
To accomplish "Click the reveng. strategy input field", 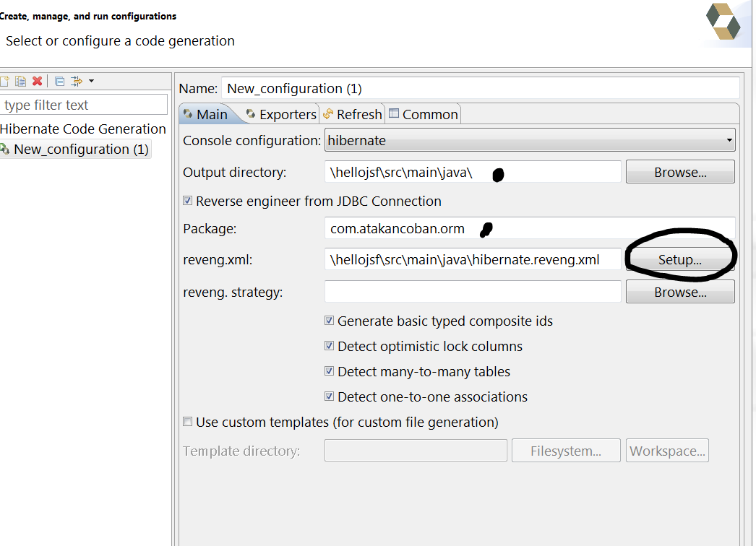I will click(x=473, y=292).
